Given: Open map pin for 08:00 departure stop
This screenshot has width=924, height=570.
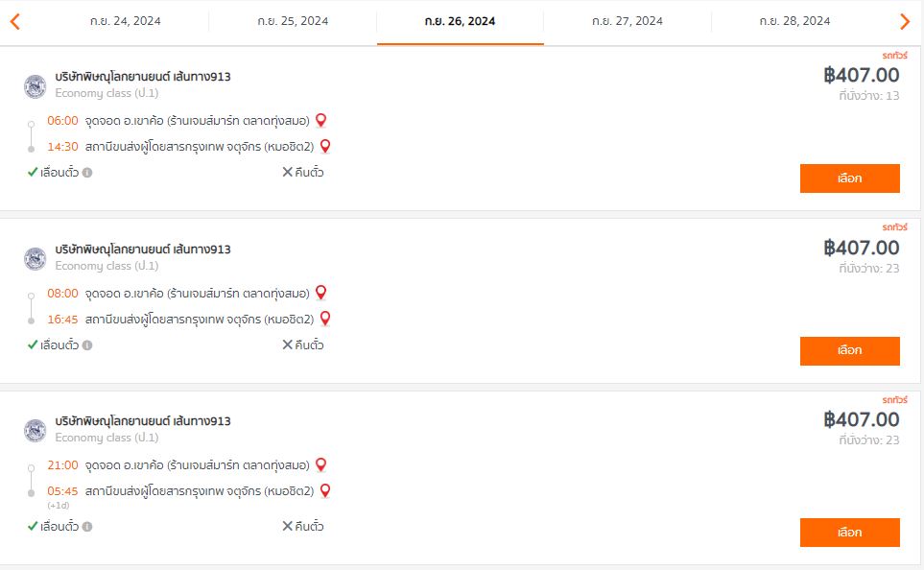Looking at the screenshot, I should coord(321,293).
